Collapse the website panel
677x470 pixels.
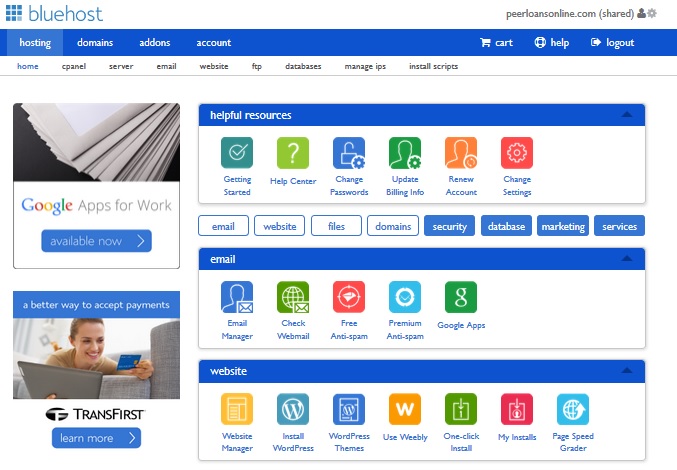coord(626,370)
